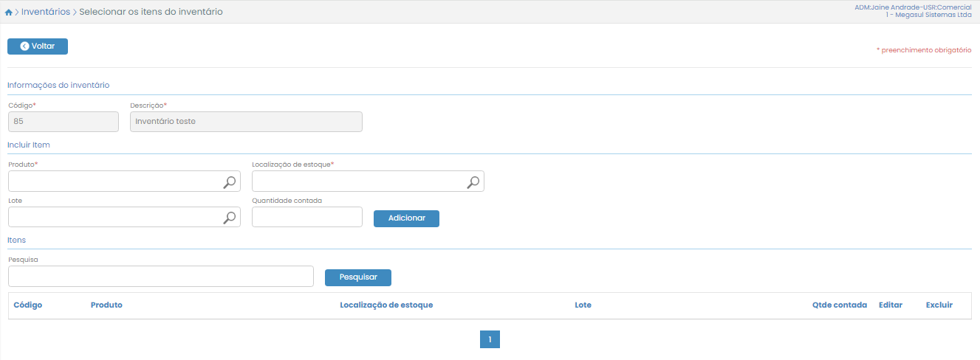Click into Localização de estoque field
The width and height of the screenshot is (980, 360).
(x=358, y=181)
